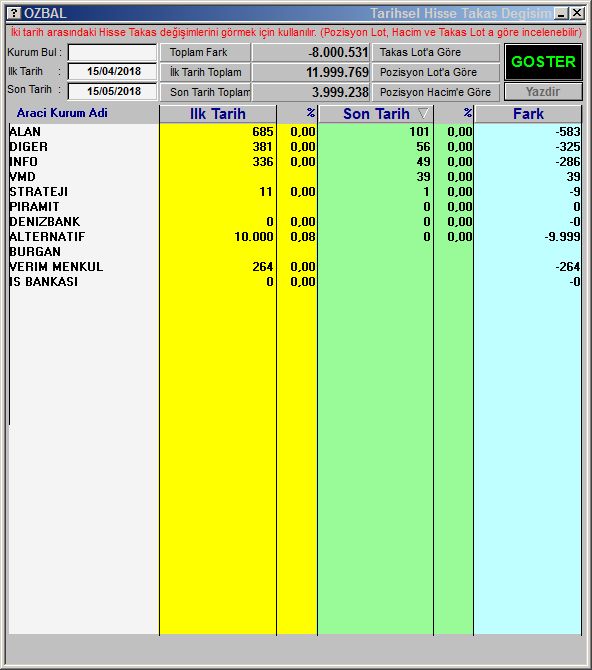Select Takas Lot'a Göre option
Image resolution: width=592 pixels, height=670 pixels.
pyautogui.click(x=436, y=53)
